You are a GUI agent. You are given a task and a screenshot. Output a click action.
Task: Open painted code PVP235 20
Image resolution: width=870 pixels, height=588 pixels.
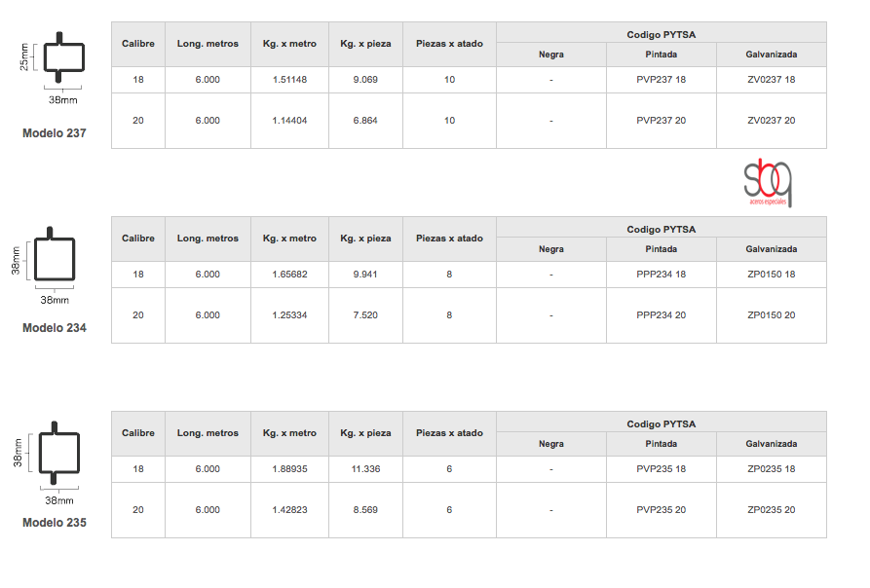coord(661,510)
